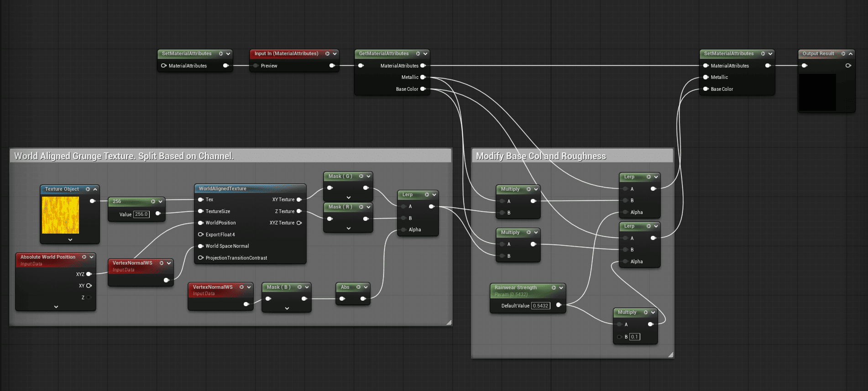Click the XY output pin on Absolute World Position
Viewport: 868px width, 391px height.
coord(89,286)
